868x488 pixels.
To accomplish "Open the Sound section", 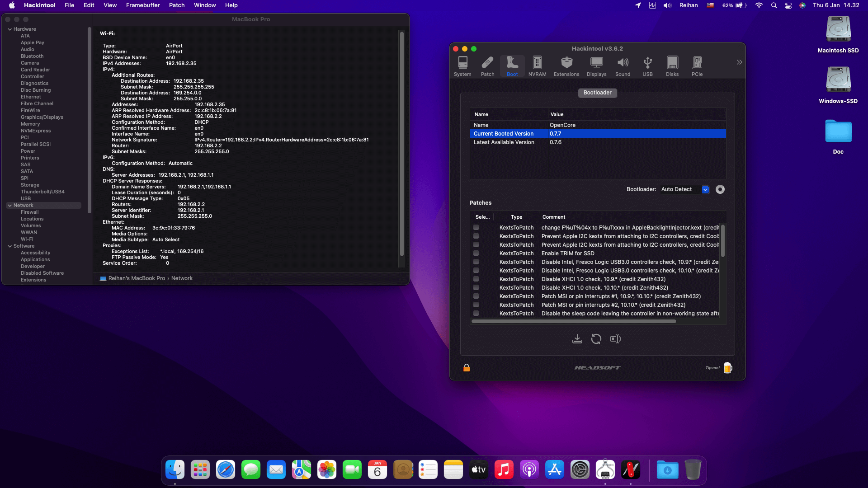I will click(x=623, y=66).
